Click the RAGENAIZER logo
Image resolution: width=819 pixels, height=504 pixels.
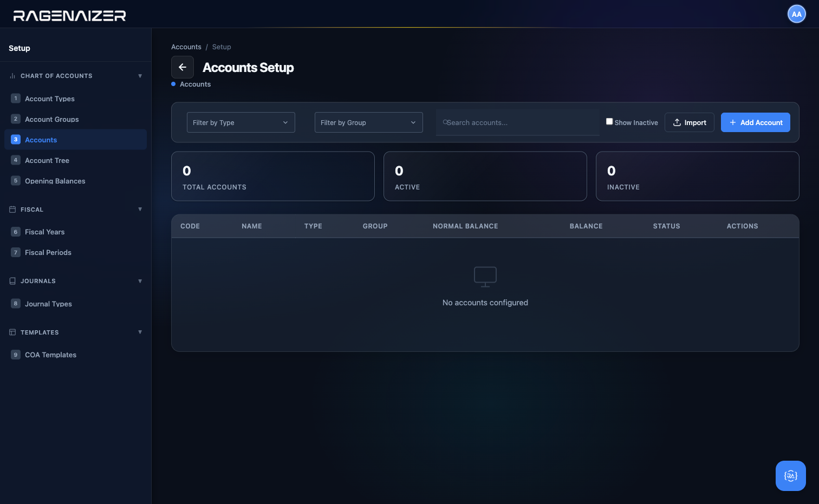pos(69,16)
